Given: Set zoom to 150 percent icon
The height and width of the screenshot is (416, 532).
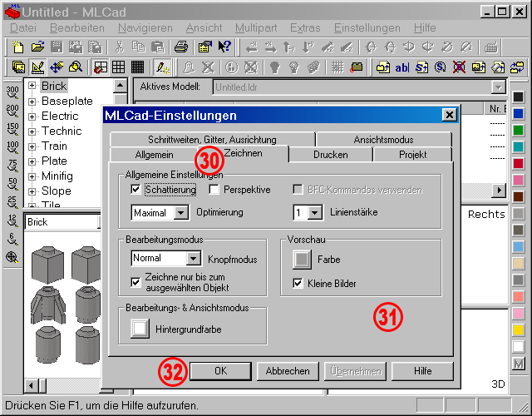Looking at the screenshot, I should pyautogui.click(x=12, y=129).
